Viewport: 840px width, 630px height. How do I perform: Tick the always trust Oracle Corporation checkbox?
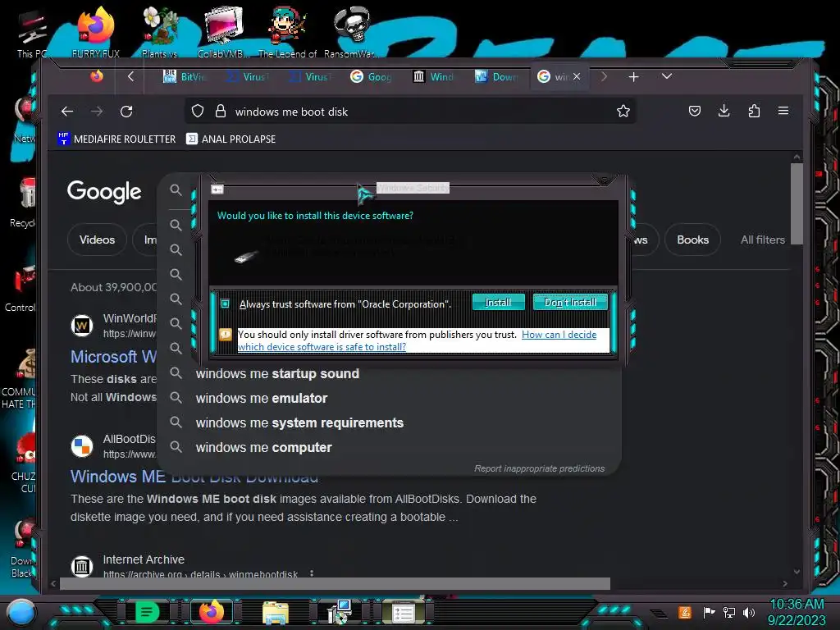click(225, 304)
